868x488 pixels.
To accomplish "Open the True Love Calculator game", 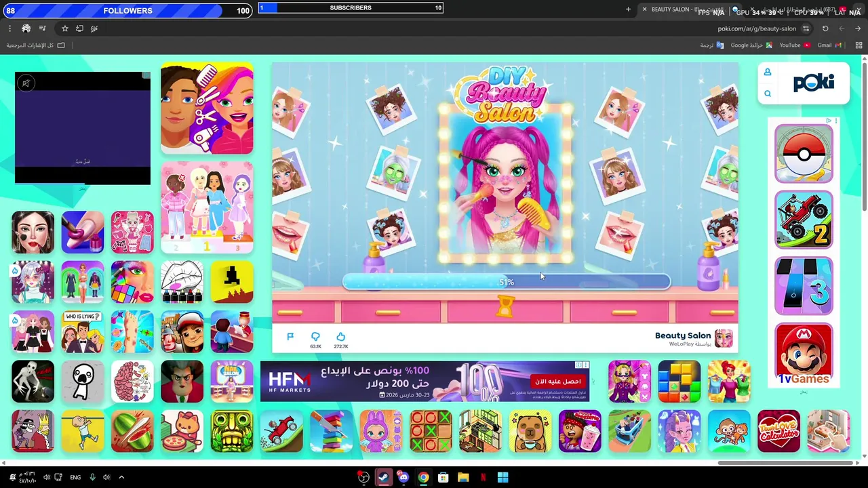I will [x=778, y=431].
